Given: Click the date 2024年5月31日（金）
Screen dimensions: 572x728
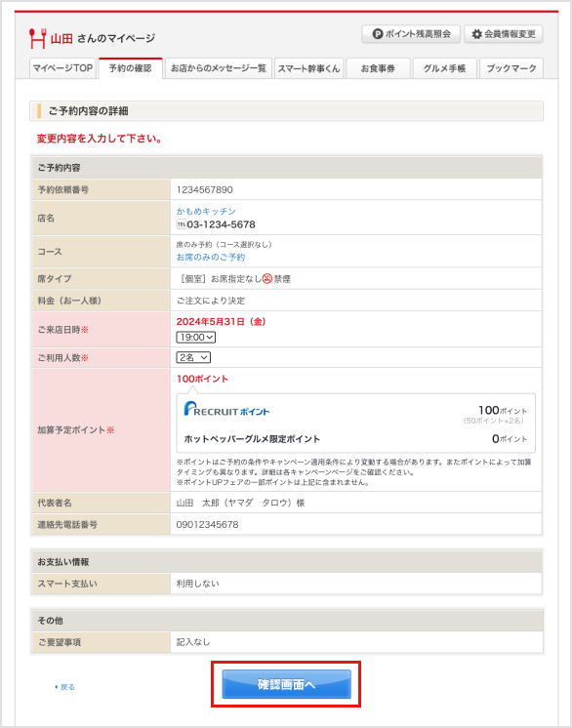Looking at the screenshot, I should coord(221,321).
